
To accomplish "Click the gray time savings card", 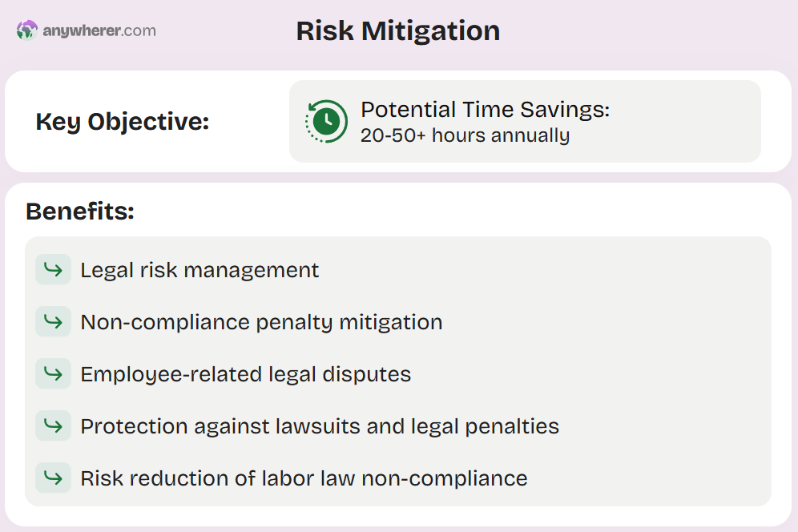I will click(525, 121).
